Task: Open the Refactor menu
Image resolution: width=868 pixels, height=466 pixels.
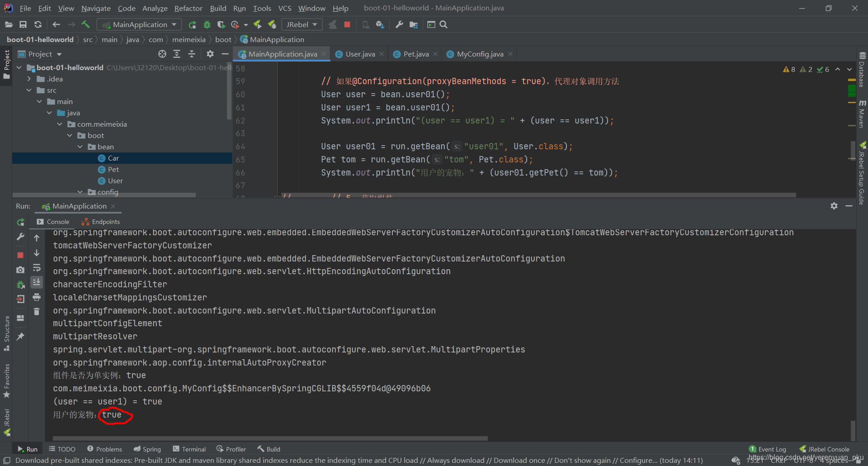Action: [188, 8]
